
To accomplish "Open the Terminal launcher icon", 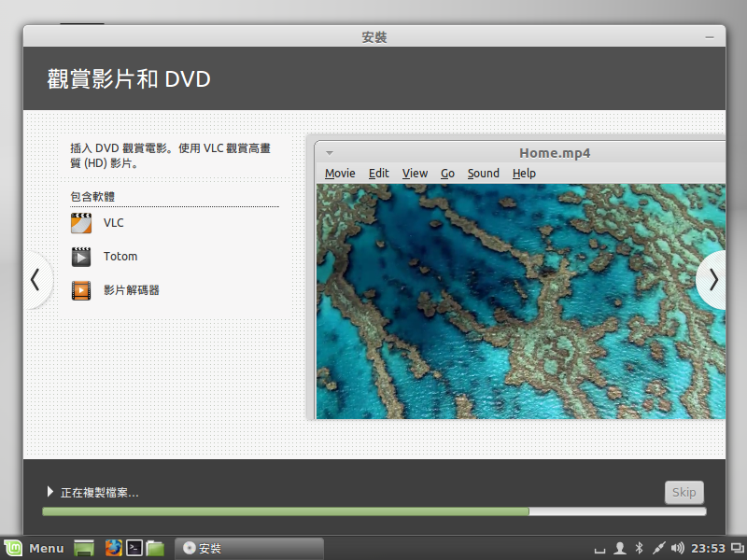I will click(x=134, y=548).
